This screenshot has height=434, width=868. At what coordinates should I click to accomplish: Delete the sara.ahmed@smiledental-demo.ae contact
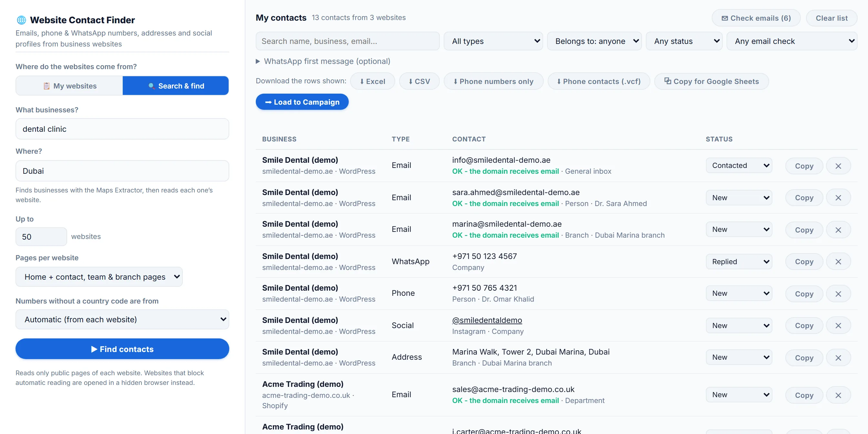pos(838,198)
